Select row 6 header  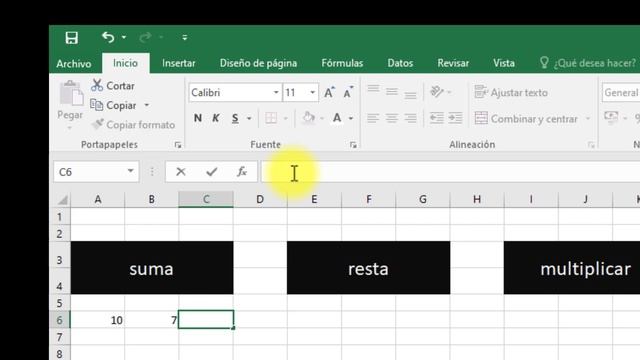pyautogui.click(x=60, y=320)
